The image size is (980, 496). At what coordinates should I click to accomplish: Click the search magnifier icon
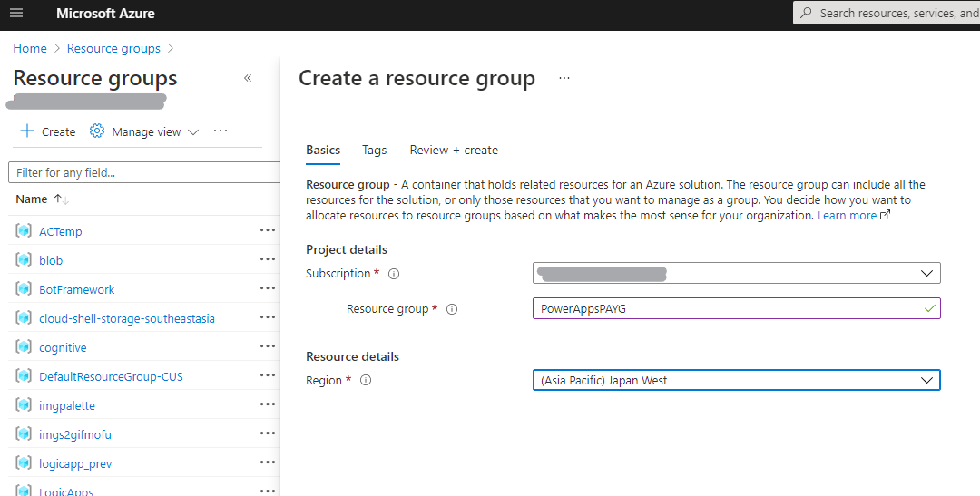click(807, 13)
